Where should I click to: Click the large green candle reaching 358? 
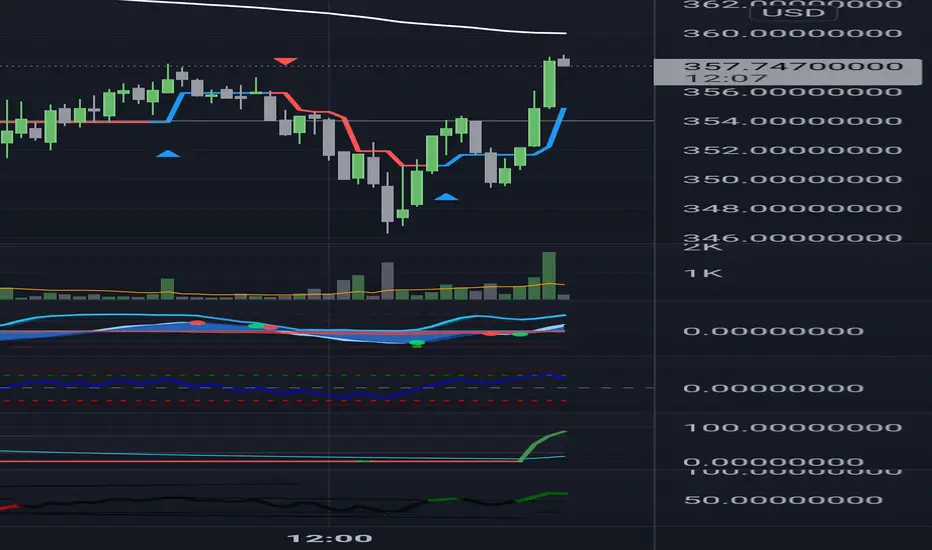click(549, 83)
